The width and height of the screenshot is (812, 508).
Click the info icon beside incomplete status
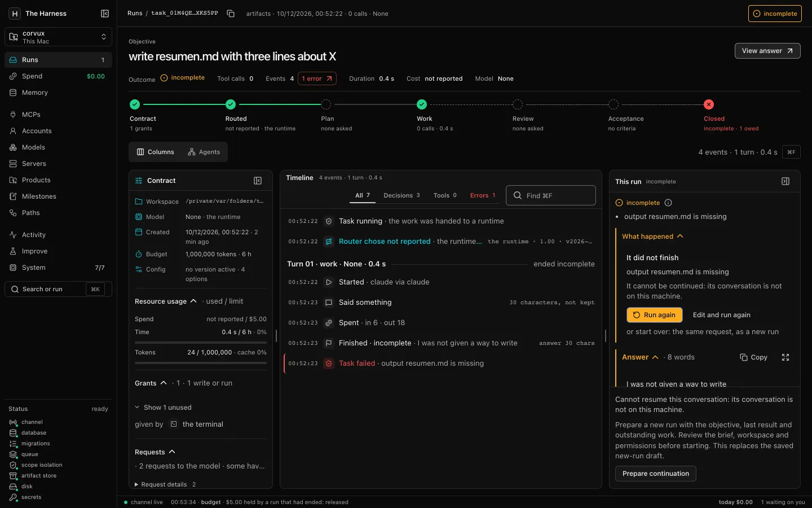668,203
